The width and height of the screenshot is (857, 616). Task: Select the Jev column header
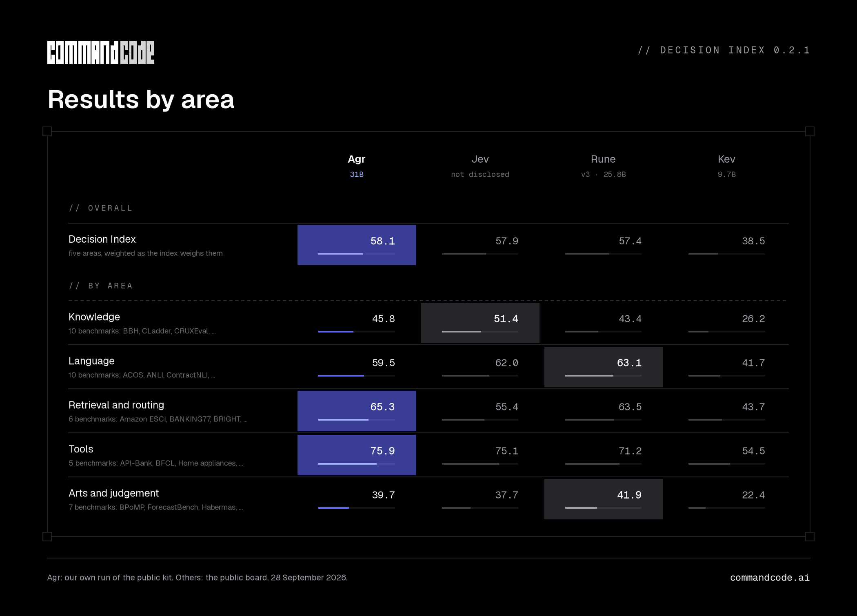pyautogui.click(x=480, y=159)
